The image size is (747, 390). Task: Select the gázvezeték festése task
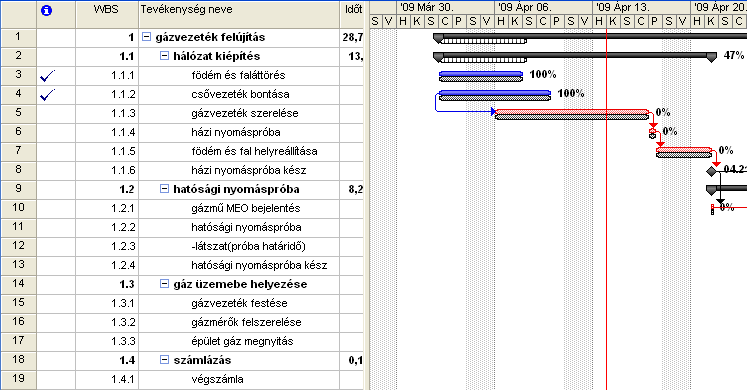coord(239,303)
